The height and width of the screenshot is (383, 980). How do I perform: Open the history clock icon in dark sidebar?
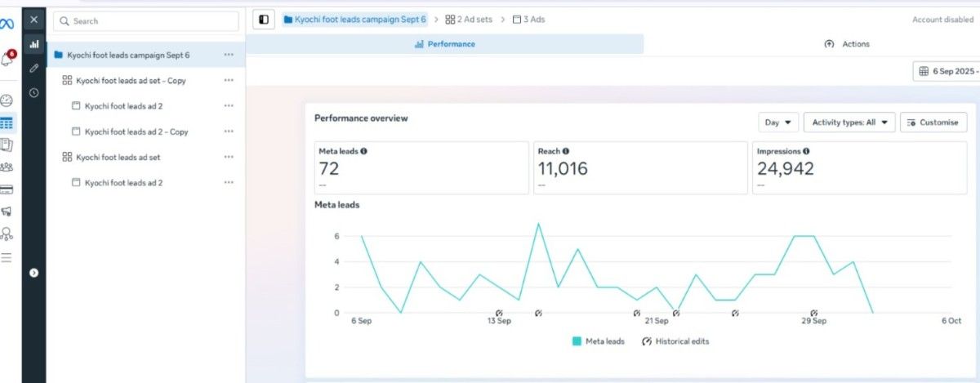click(33, 93)
